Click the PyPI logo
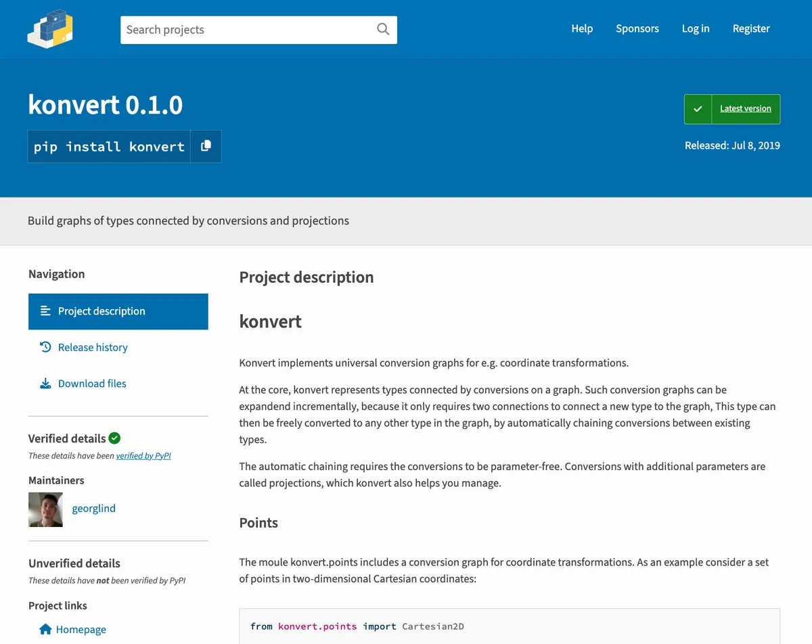Image resolution: width=812 pixels, height=644 pixels. [x=50, y=29]
